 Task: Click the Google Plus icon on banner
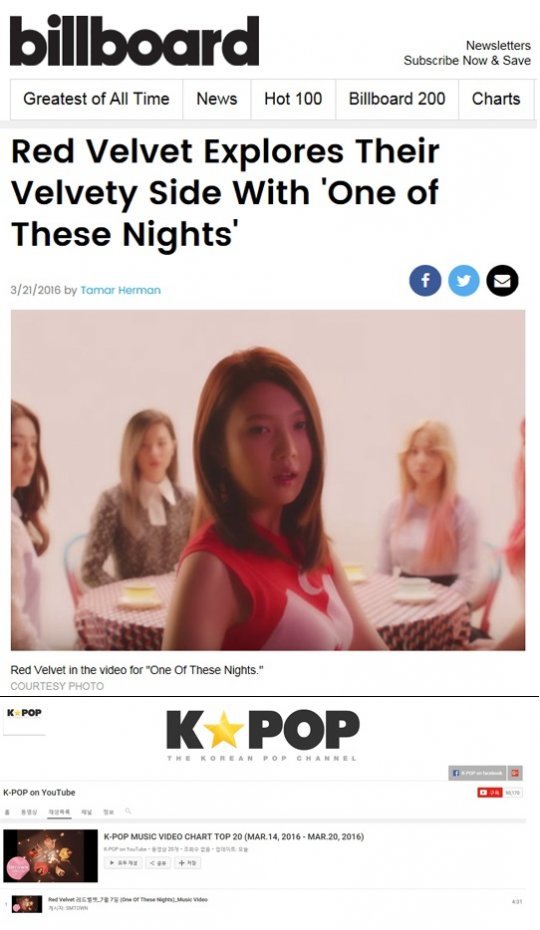click(515, 773)
